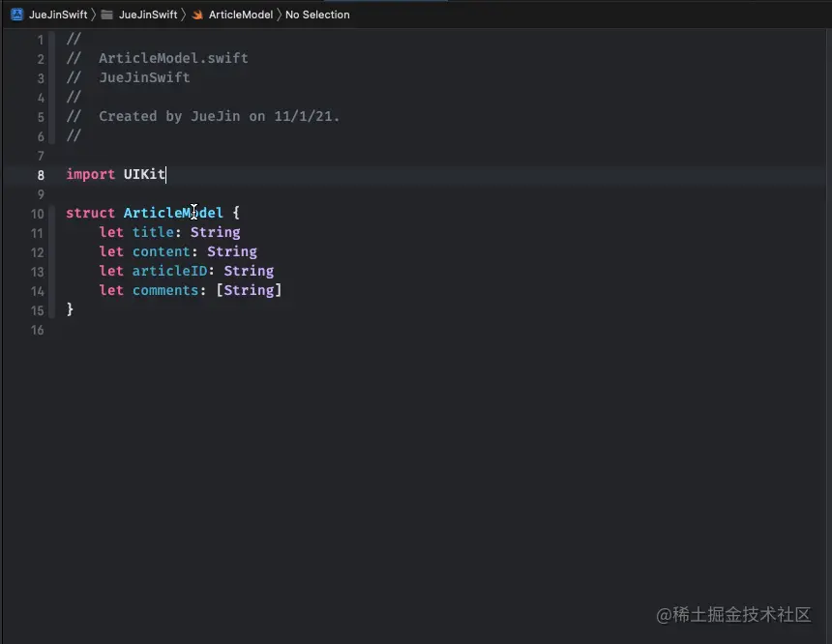Click the closing brace on line 15
Image resolution: width=832 pixels, height=644 pixels.
70,309
